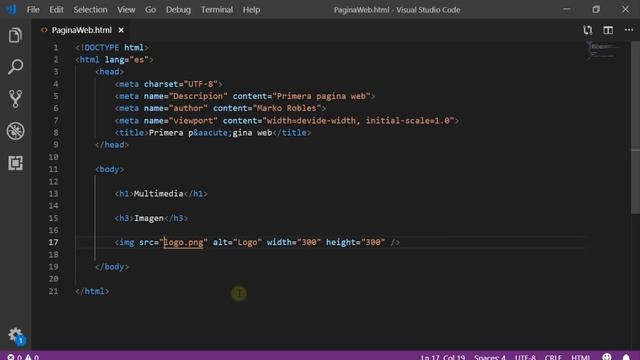This screenshot has width=640, height=360.
Task: Click the closing head tag on line 9
Action: [x=112, y=145]
